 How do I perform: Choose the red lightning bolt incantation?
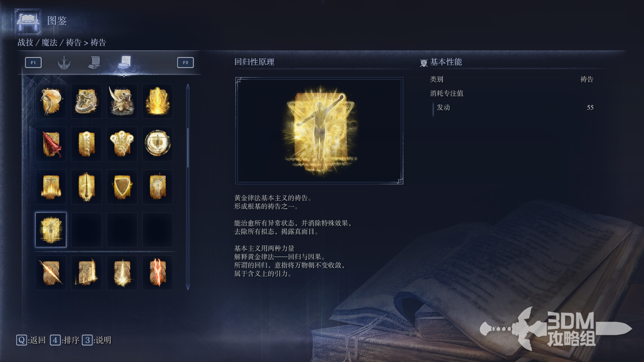[x=158, y=273]
